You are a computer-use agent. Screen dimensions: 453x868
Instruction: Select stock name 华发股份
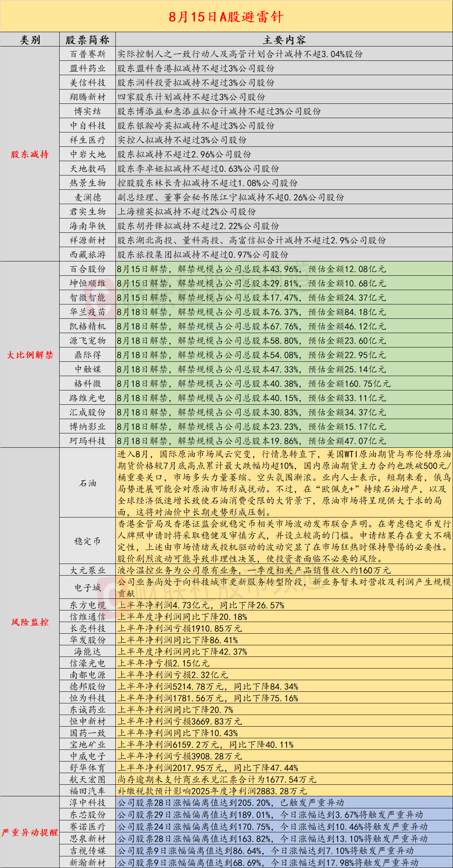(88, 640)
